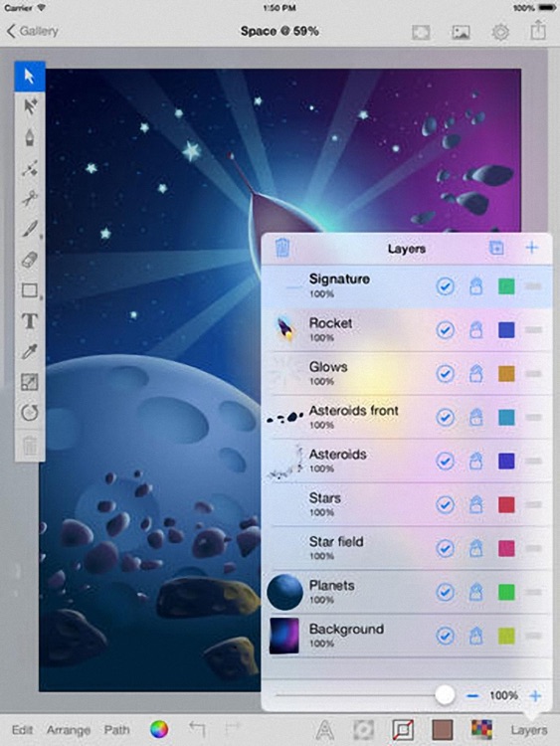This screenshot has width=560, height=746.
Task: Toggle the lock on Background layer
Action: pyautogui.click(x=475, y=637)
